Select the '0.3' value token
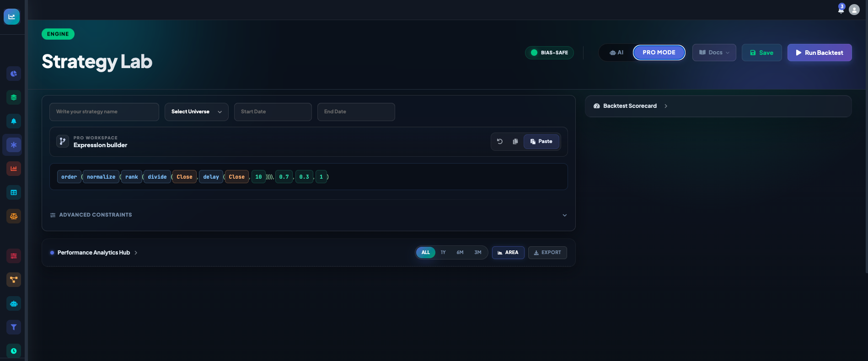The height and width of the screenshot is (361, 868). coord(304,177)
